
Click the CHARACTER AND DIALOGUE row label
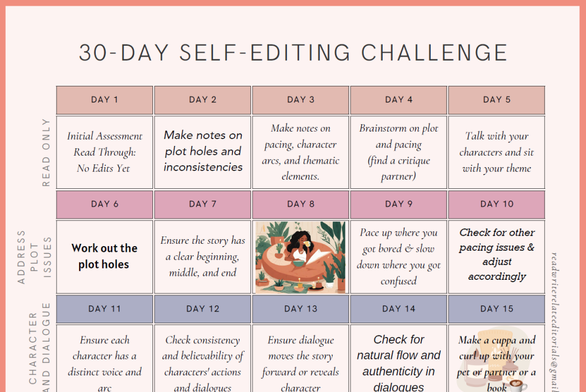click(40, 347)
